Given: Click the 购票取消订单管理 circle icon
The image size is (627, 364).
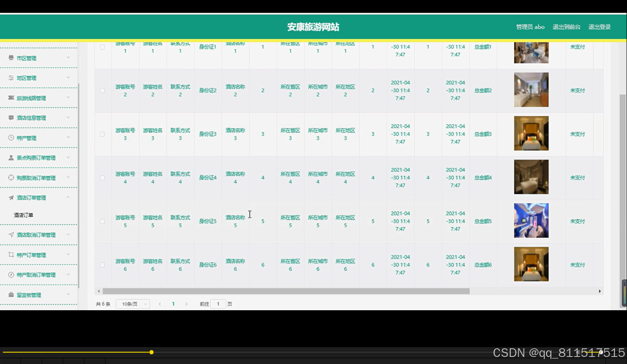Looking at the screenshot, I should coord(11,177).
